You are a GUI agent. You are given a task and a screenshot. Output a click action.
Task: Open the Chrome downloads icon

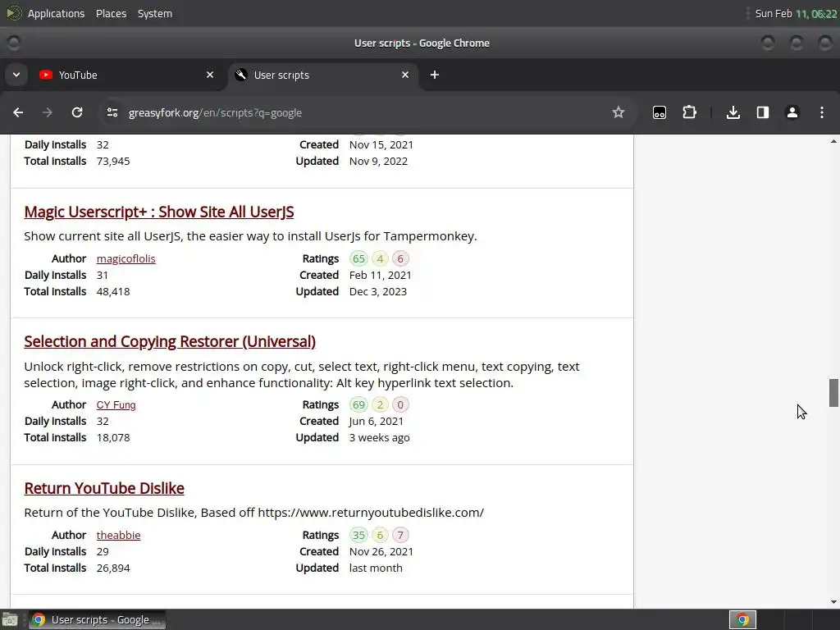tap(733, 112)
